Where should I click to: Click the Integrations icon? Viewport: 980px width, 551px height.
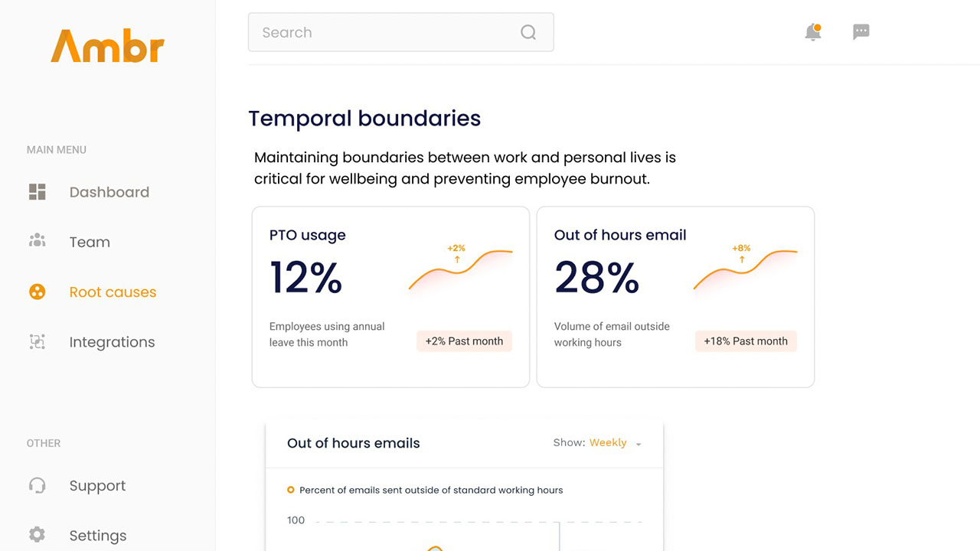coord(37,342)
